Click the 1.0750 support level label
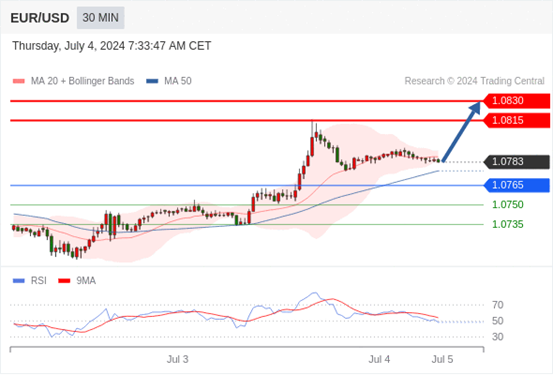Screen dimensions: 553x375 [x=508, y=205]
